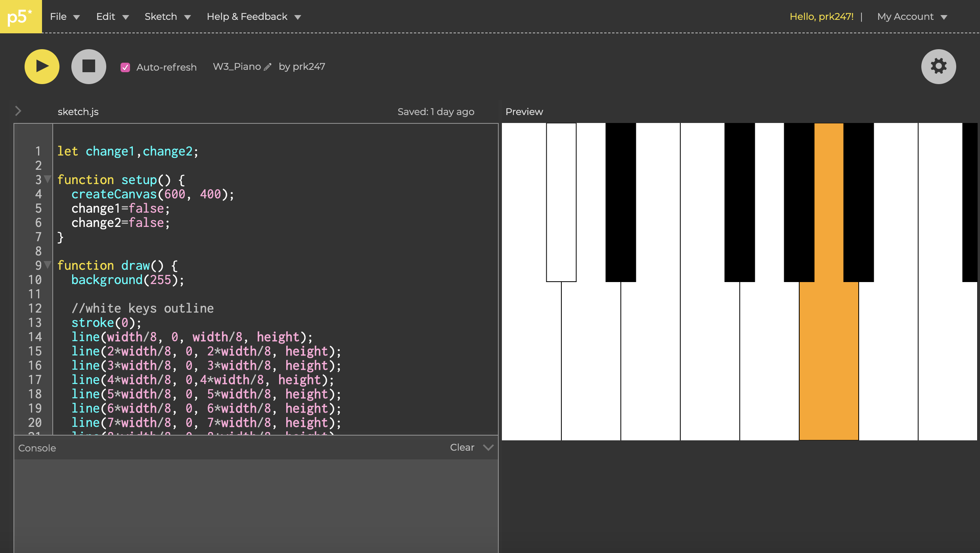The width and height of the screenshot is (980, 553).
Task: Click the 'let change1,change2;' line
Action: (128, 151)
